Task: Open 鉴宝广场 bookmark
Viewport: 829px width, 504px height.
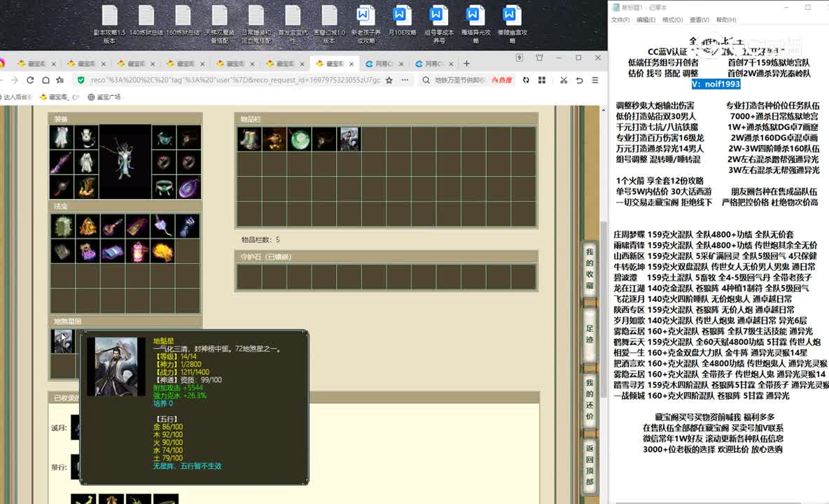Action: 104,97
